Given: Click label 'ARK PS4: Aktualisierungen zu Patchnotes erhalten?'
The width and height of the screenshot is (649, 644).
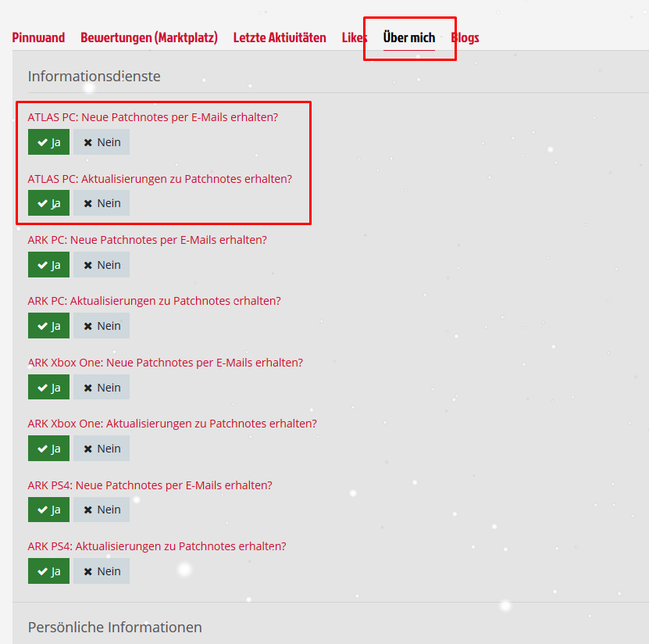Looking at the screenshot, I should pyautogui.click(x=157, y=546).
